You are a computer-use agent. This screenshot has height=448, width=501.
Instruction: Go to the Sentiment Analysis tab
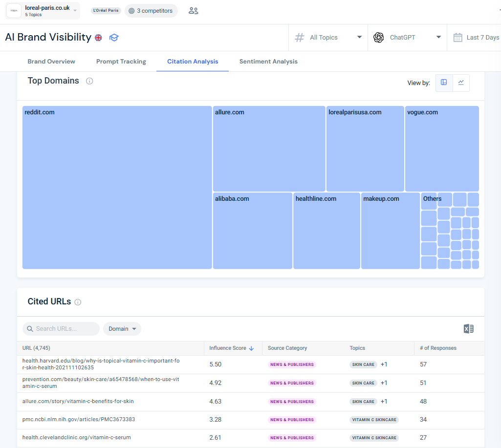click(268, 61)
